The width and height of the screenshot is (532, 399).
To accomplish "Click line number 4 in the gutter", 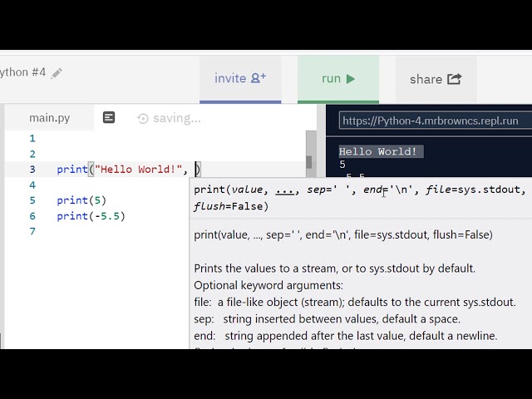I will click(32, 185).
